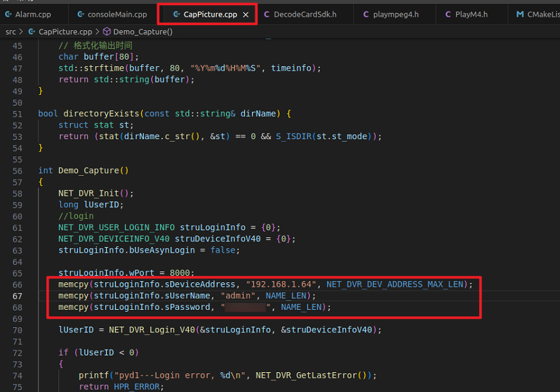Click the sUserName field name
Screen dimensions: 560x392
[188, 296]
